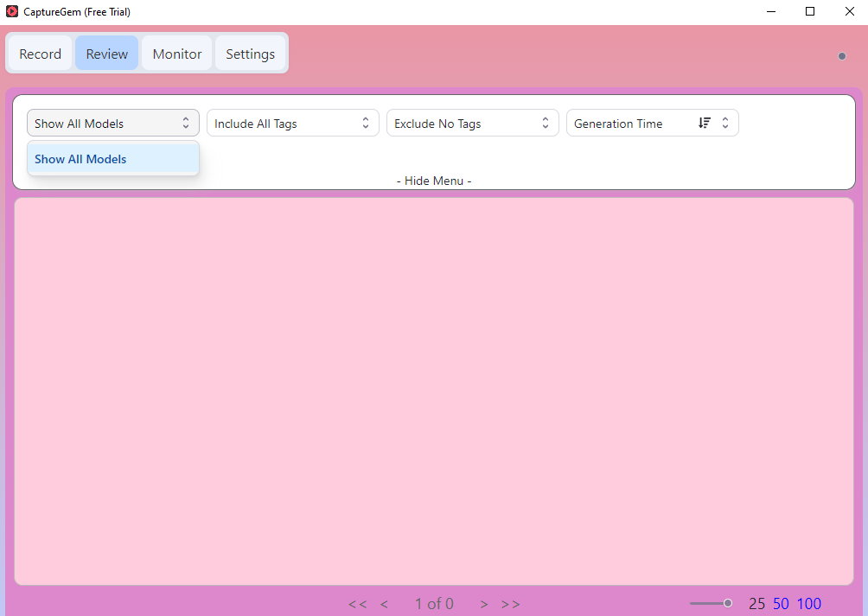Click the CaptureGem logo in title bar

coord(12,12)
